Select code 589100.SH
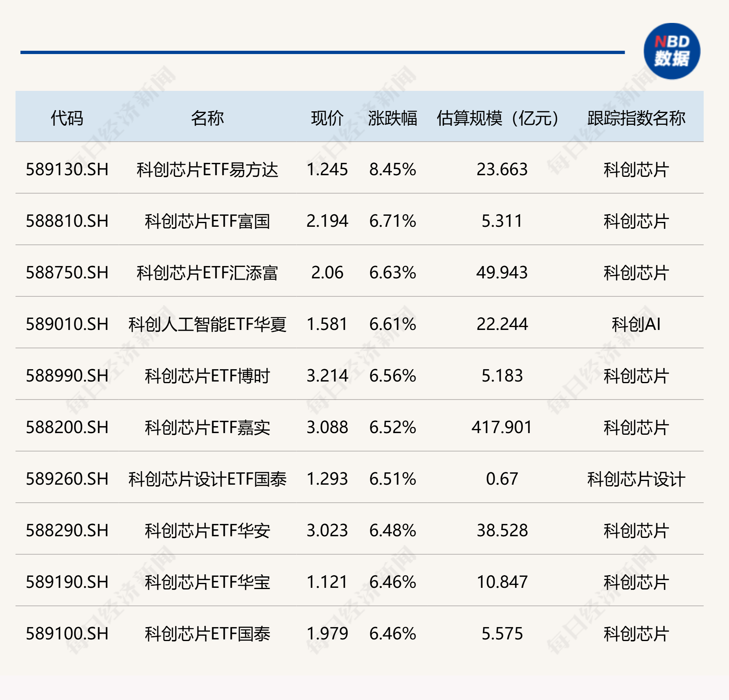The width and height of the screenshot is (729, 700). click(67, 634)
